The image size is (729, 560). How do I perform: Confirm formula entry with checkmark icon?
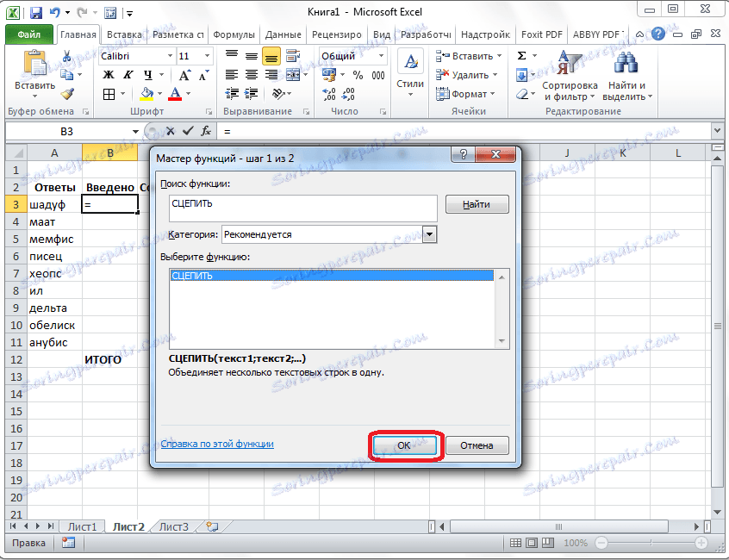(188, 132)
